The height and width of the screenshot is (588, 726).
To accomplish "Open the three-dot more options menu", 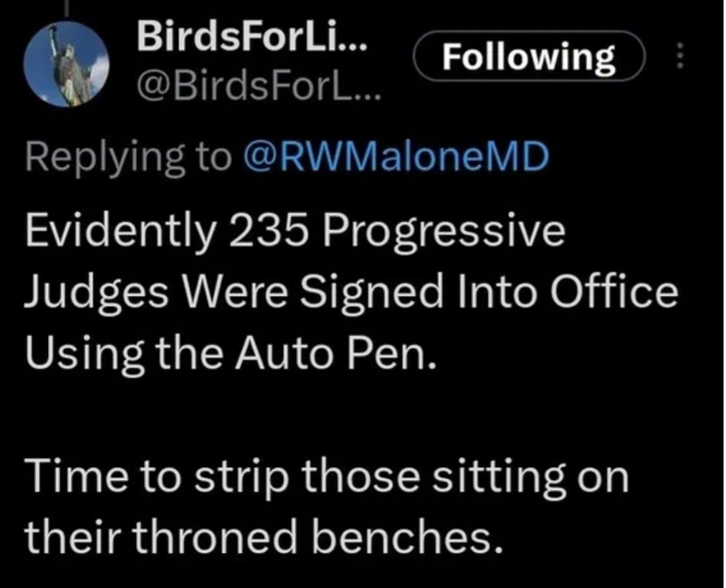I will 679,57.
